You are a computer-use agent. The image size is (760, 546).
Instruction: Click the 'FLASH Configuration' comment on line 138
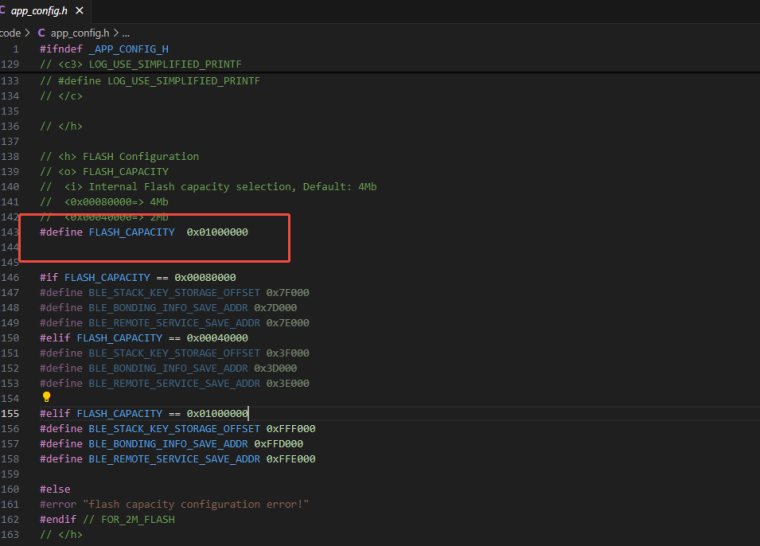click(x=141, y=156)
